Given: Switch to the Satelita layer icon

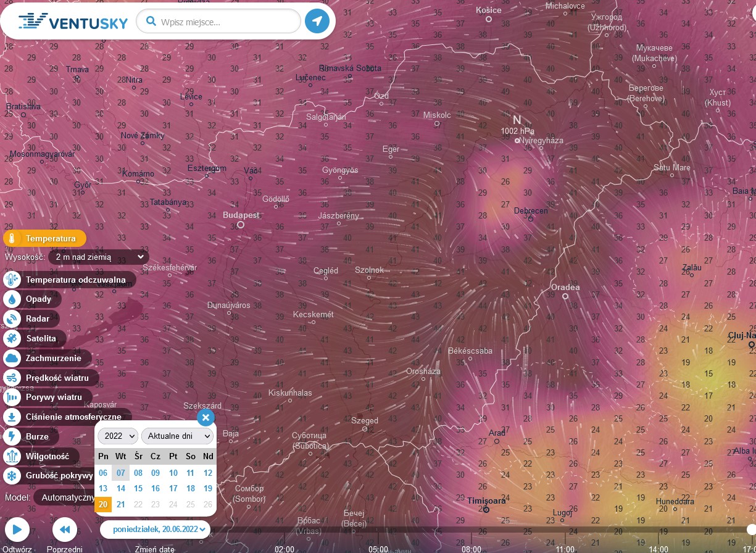Looking at the screenshot, I should (x=12, y=338).
